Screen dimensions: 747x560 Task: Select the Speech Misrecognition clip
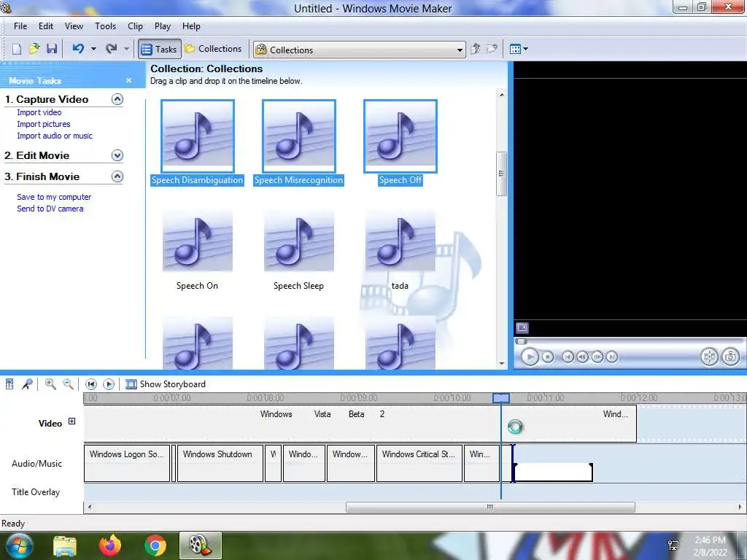(x=298, y=143)
